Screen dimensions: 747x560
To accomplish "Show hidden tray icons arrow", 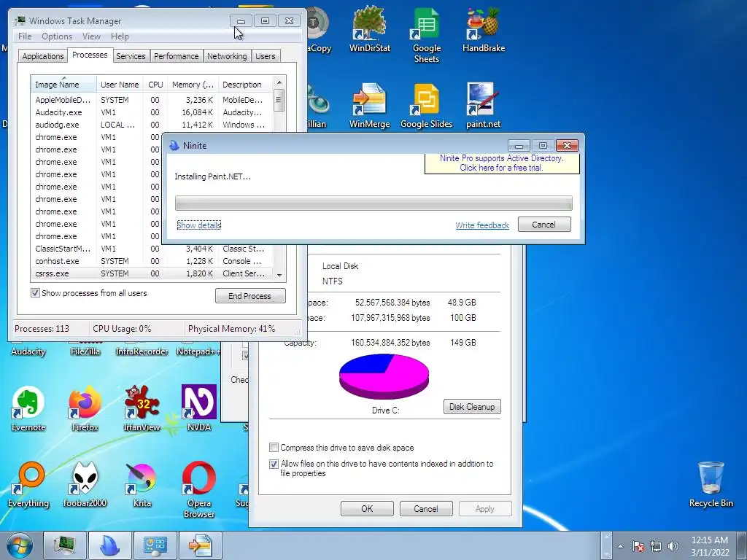I will 620,546.
